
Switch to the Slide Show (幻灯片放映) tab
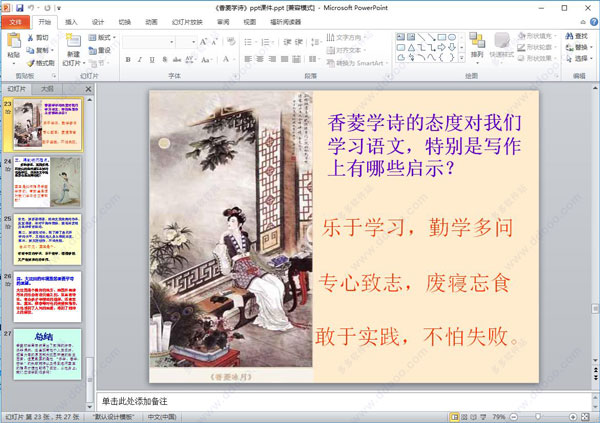(187, 22)
